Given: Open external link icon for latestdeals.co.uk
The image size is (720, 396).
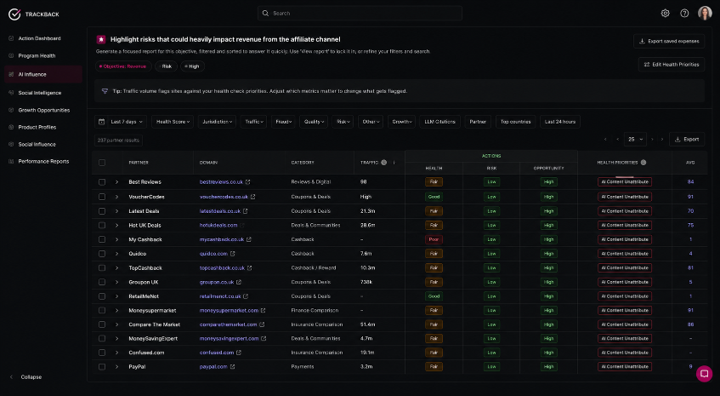Looking at the screenshot, I should (246, 211).
